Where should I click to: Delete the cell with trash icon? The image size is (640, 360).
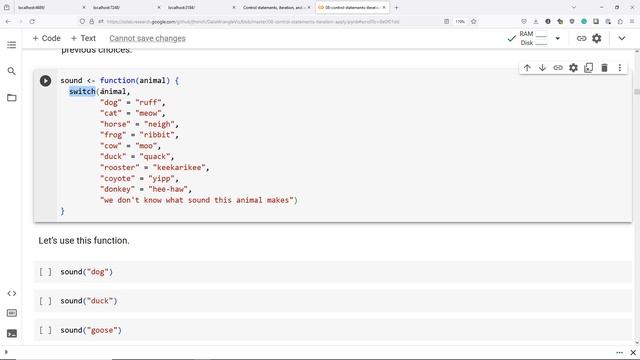pos(604,68)
